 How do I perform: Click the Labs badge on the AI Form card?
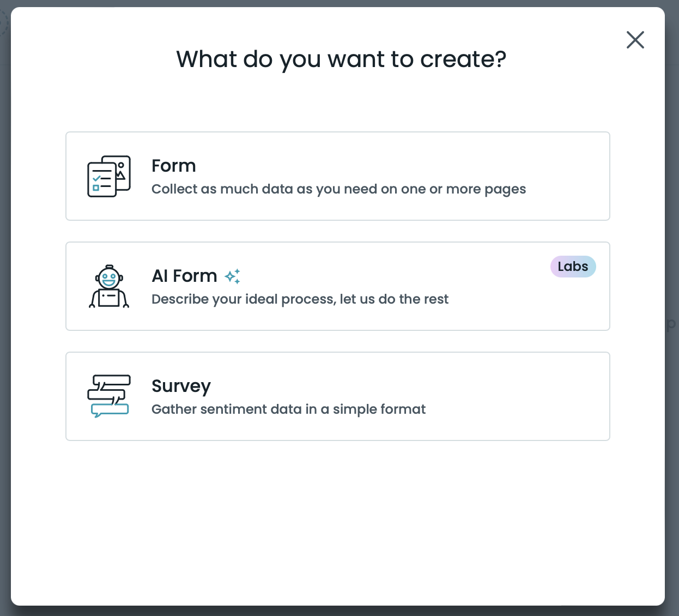coord(573,267)
